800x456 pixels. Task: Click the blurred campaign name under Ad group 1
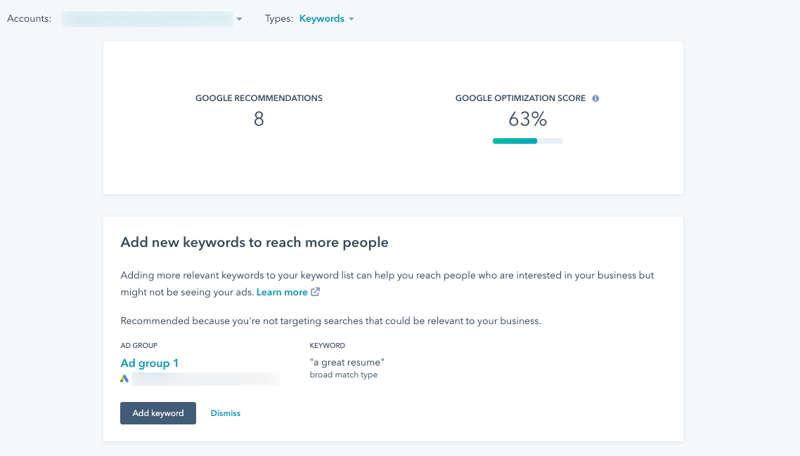[x=205, y=379]
